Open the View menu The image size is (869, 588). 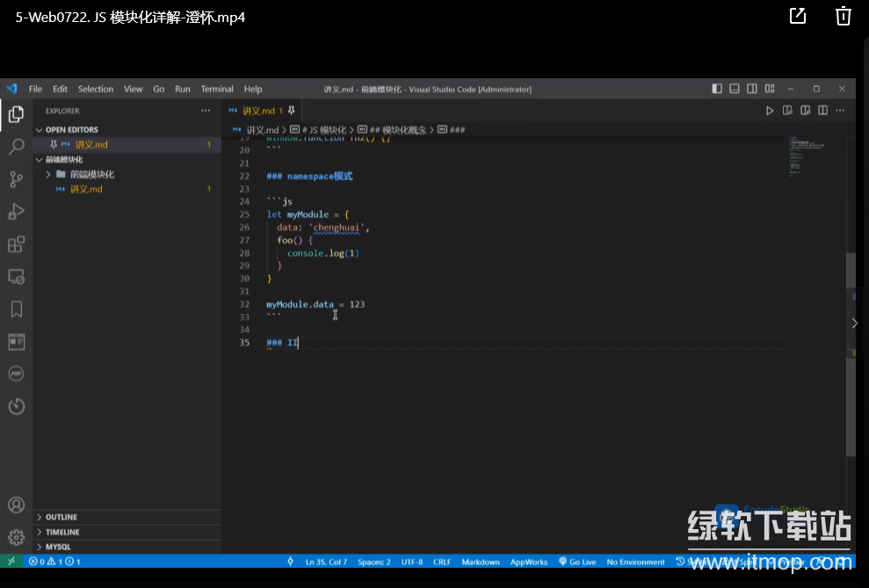tap(133, 89)
